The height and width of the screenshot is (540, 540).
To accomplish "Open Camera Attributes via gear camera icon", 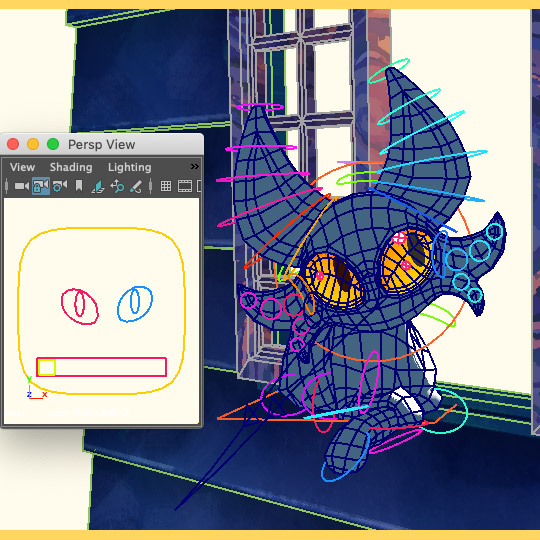I will (x=60, y=186).
